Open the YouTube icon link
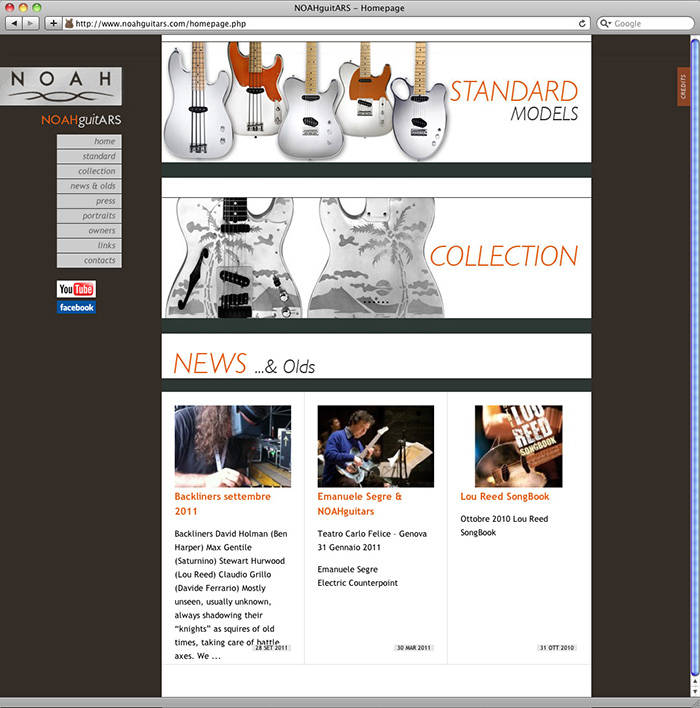Image resolution: width=700 pixels, height=708 pixels. click(76, 289)
